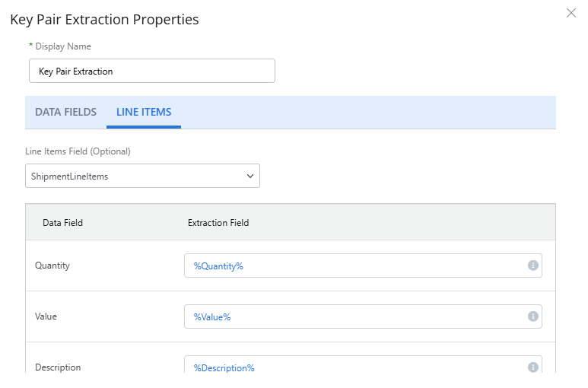This screenshot has height=388, width=588.
Task: Click the Display Name text box
Action: pyautogui.click(x=151, y=71)
